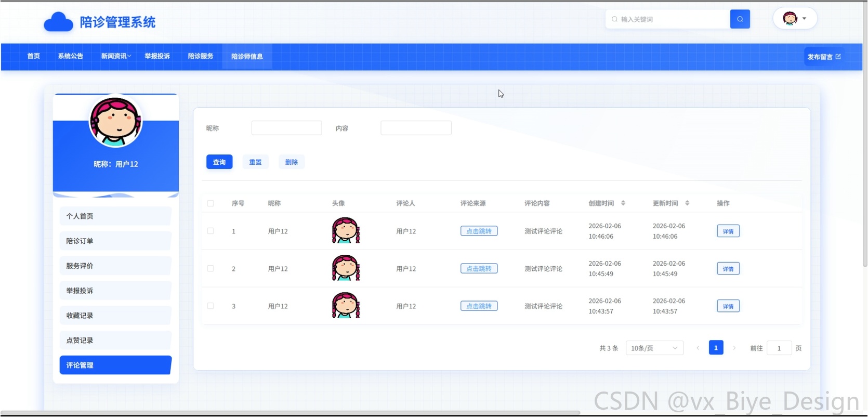Click the 共 3 条 total count text
Image resolution: width=868 pixels, height=417 pixels.
click(x=609, y=348)
